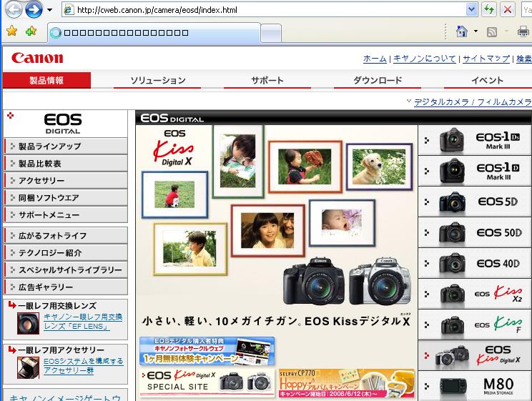This screenshot has height=401, width=532.
Task: Click the EOS Kiss Digital X hero logo
Action: [x=174, y=148]
